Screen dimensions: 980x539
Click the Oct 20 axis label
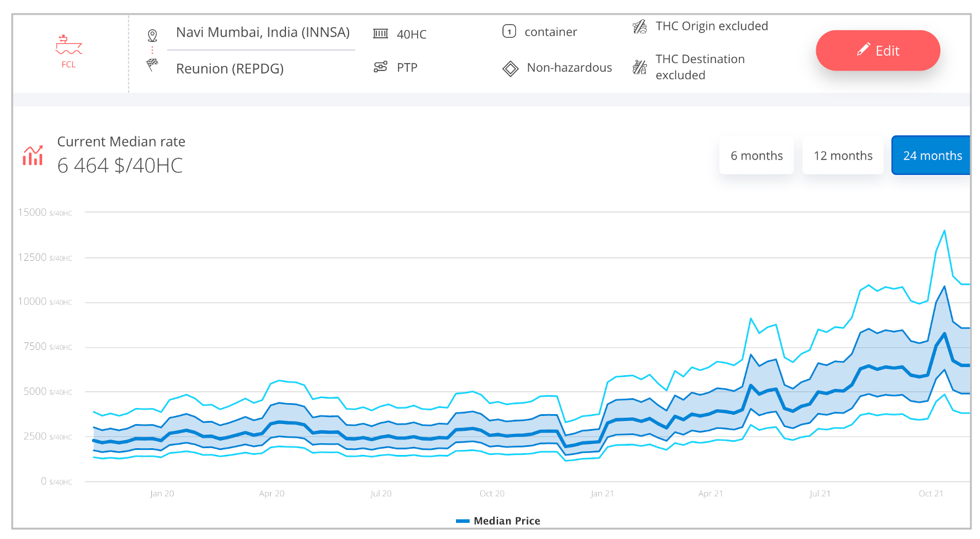(492, 493)
